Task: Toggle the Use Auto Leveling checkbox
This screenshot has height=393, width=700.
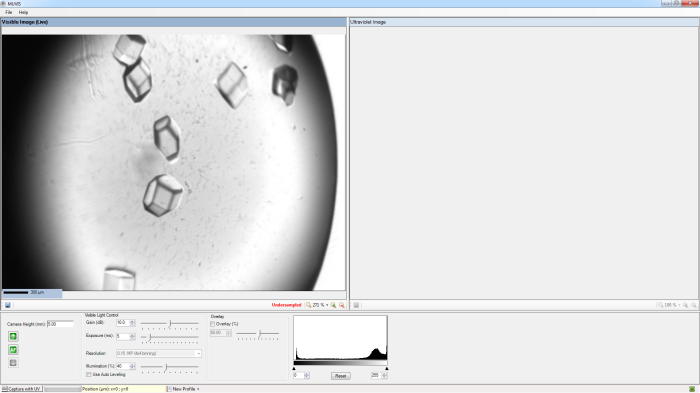Action: point(88,374)
